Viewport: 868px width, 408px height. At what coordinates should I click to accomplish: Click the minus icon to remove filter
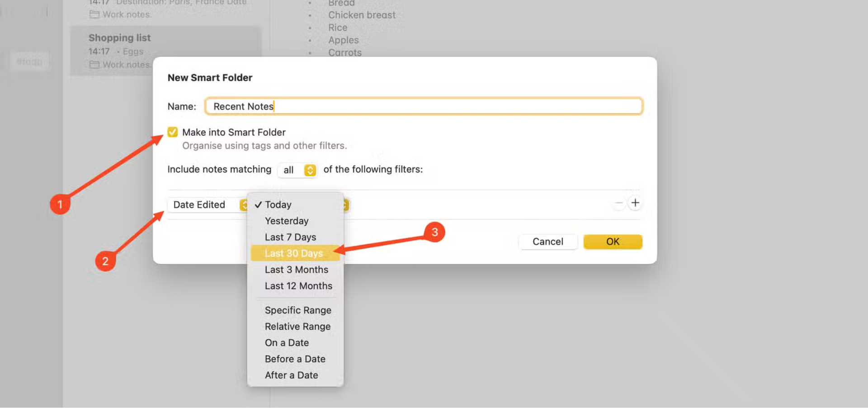(618, 203)
